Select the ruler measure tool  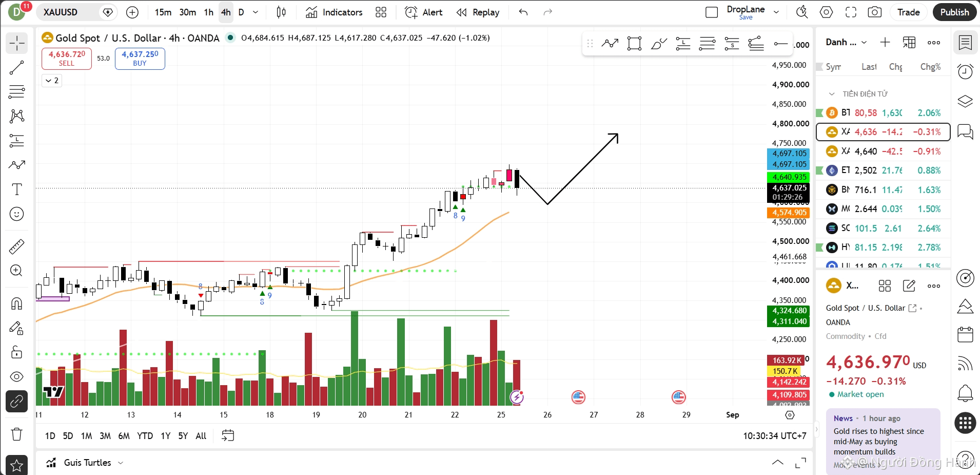pyautogui.click(x=16, y=246)
